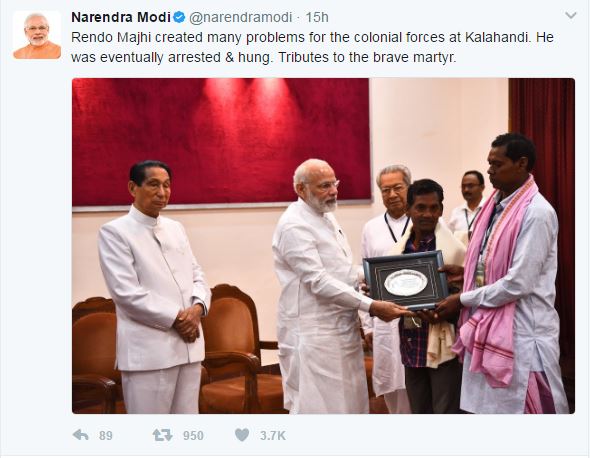Image resolution: width=590 pixels, height=458 pixels.
Task: Open the tweet via 15h timestamp
Action: [x=317, y=17]
